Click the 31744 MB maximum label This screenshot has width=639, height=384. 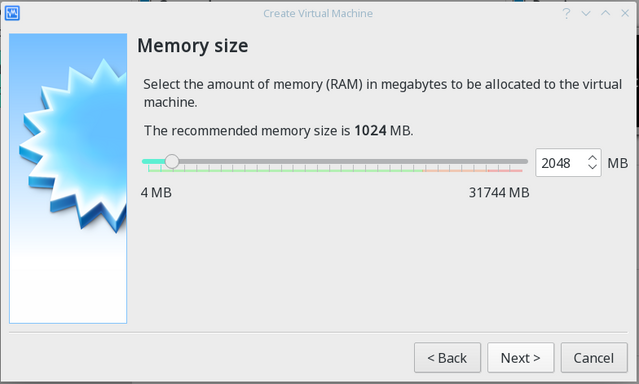pos(499,192)
